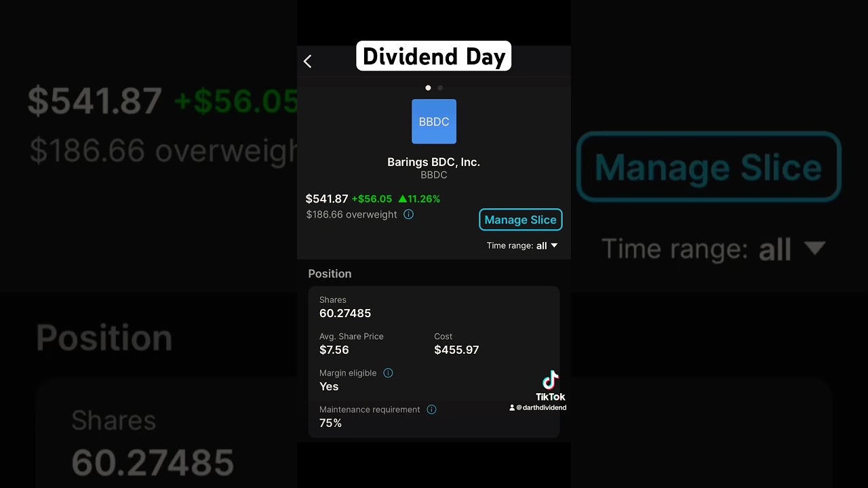
Task: Click the $541.87 position value
Action: click(x=327, y=199)
